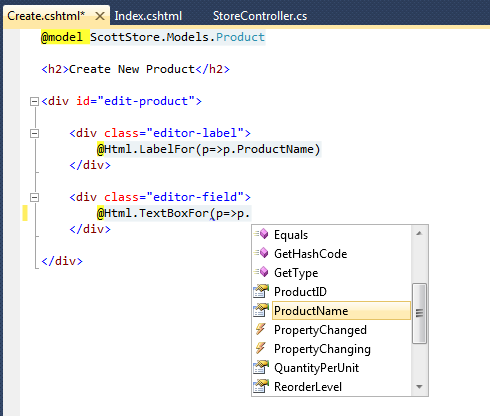
Task: Click the IntelliSense scroll up arrow
Action: click(x=419, y=233)
